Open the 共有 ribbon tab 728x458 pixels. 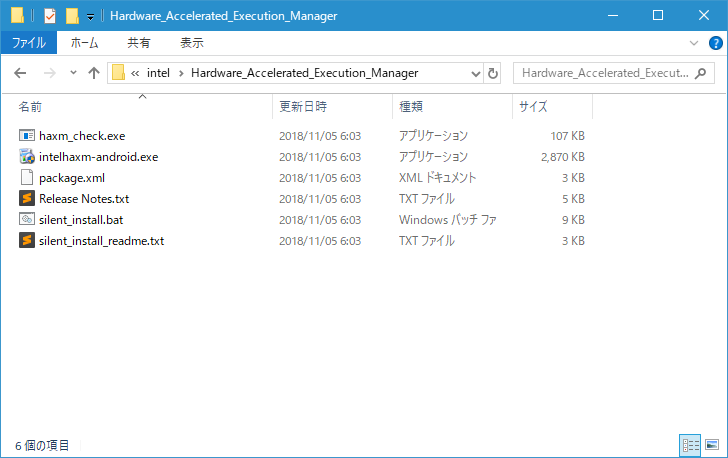[x=139, y=43]
